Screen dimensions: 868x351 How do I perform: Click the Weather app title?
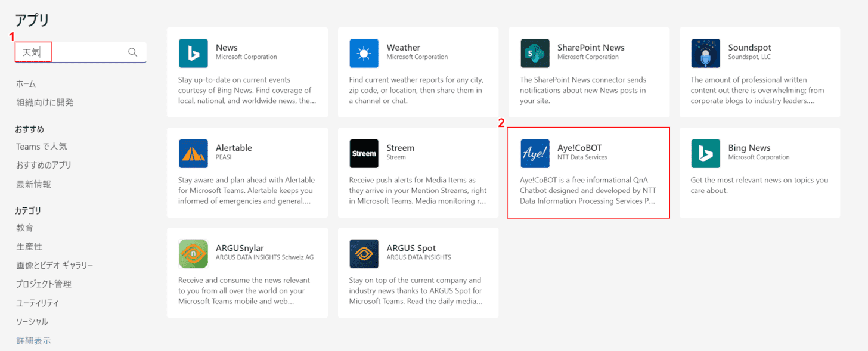[x=403, y=48]
